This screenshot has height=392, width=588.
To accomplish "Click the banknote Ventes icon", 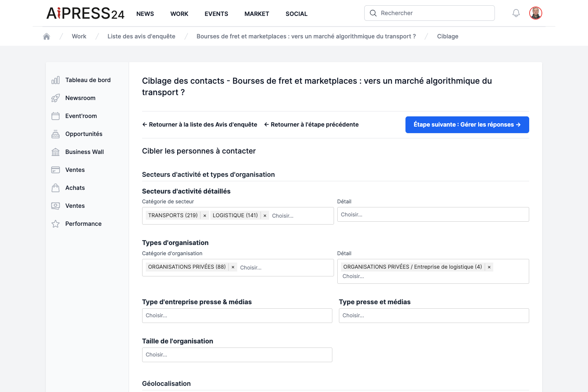I will (x=56, y=206).
